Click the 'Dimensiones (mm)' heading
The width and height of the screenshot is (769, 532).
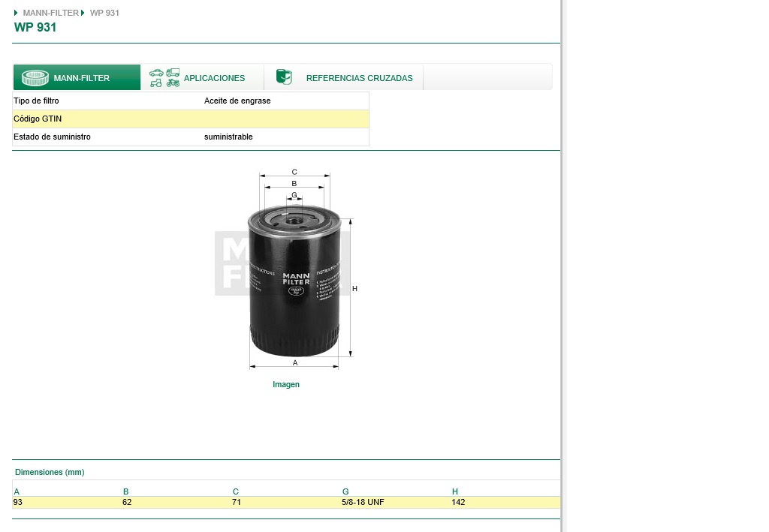click(x=50, y=472)
